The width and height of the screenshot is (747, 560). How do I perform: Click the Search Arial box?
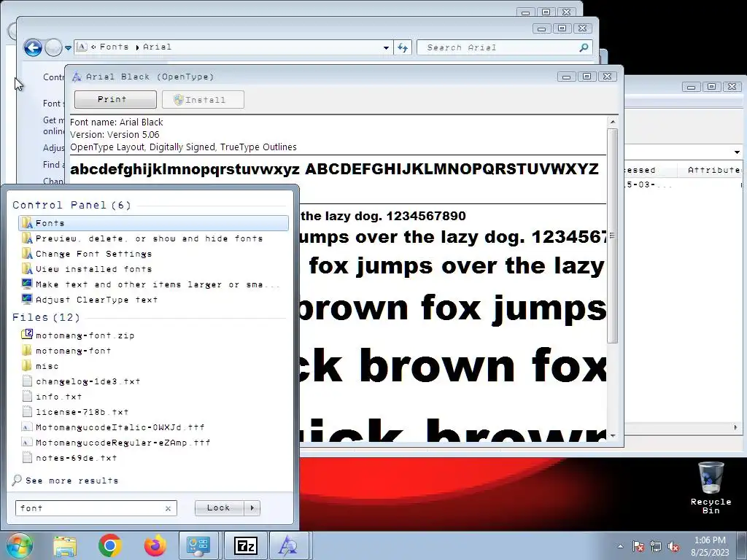coord(498,47)
